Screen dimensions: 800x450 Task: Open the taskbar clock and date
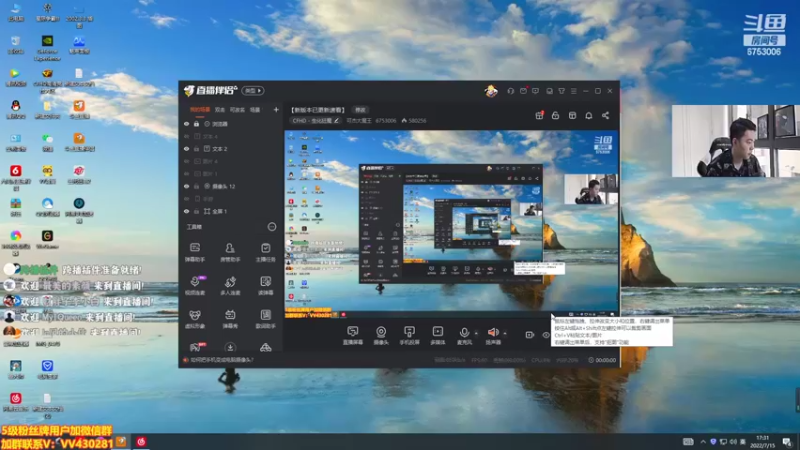tap(763, 441)
